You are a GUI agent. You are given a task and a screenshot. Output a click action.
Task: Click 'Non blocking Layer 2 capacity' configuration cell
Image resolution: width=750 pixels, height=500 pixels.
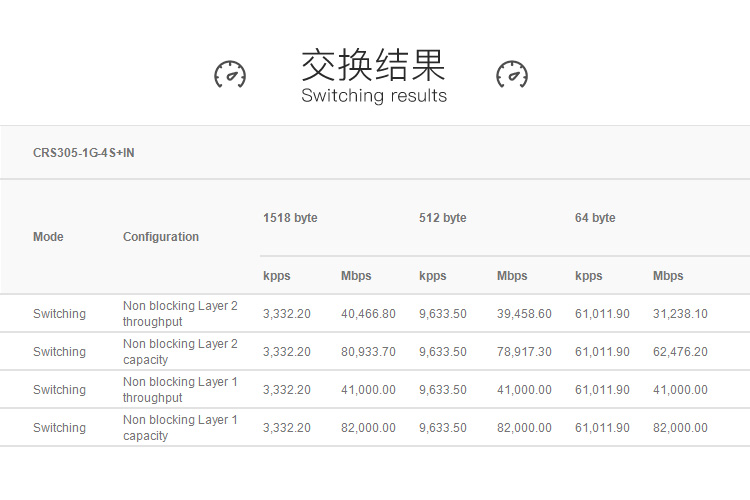coord(180,352)
